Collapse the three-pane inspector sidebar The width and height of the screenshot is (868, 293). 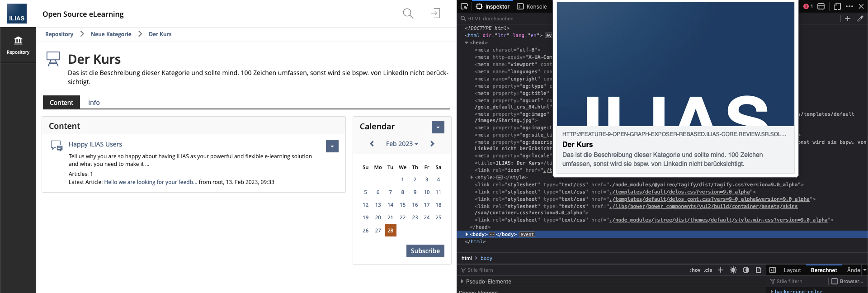point(773,270)
